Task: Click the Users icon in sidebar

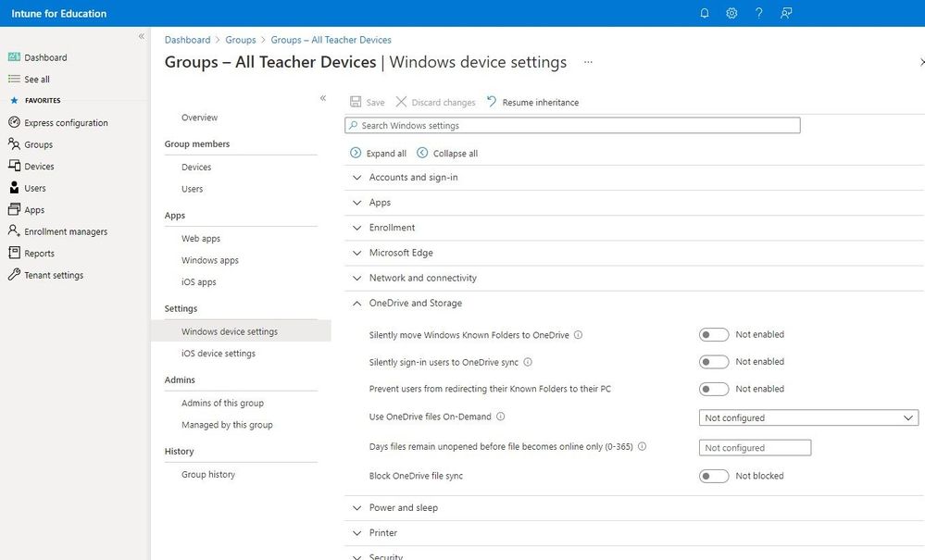Action: [x=14, y=188]
